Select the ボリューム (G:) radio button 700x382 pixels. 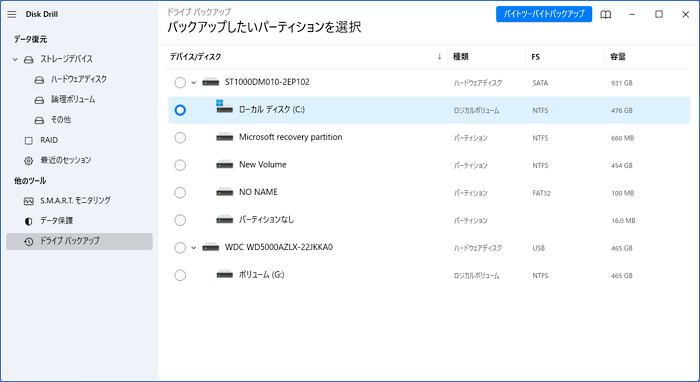[180, 275]
